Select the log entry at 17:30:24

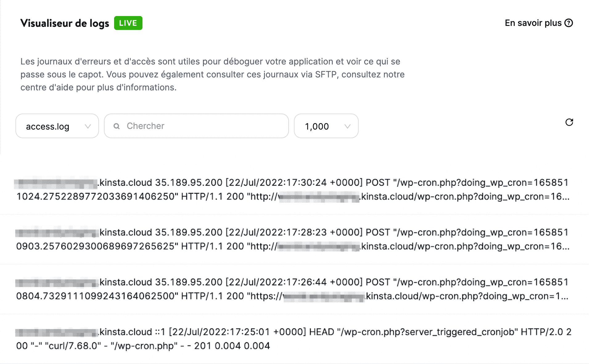click(293, 189)
